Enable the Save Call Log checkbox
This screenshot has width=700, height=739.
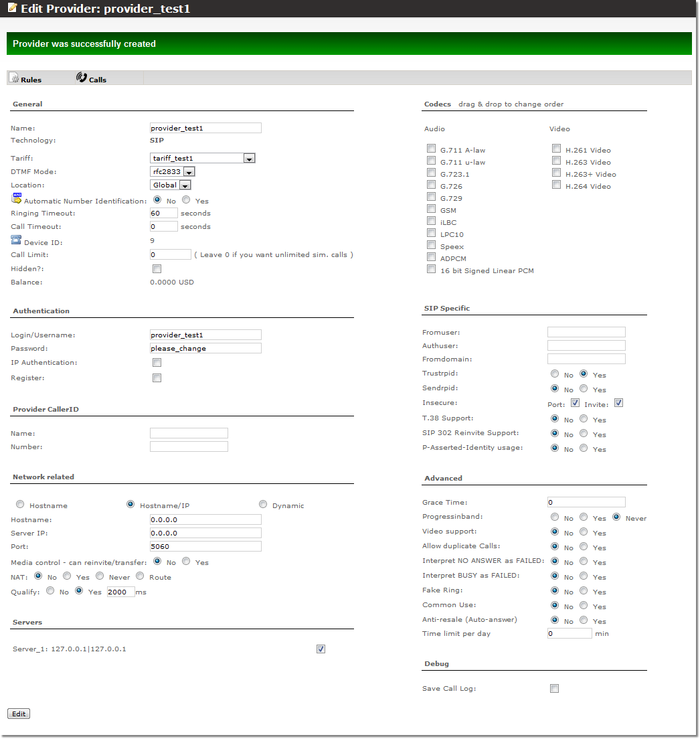[x=554, y=688]
